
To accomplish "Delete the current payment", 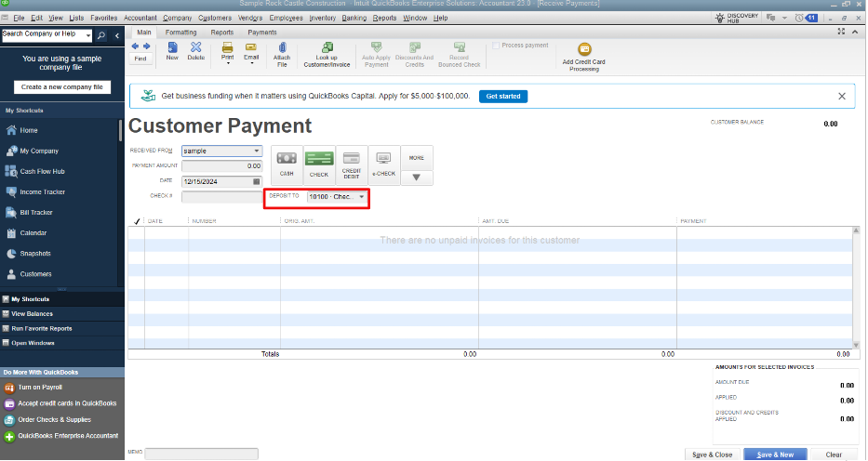I will pyautogui.click(x=196, y=51).
